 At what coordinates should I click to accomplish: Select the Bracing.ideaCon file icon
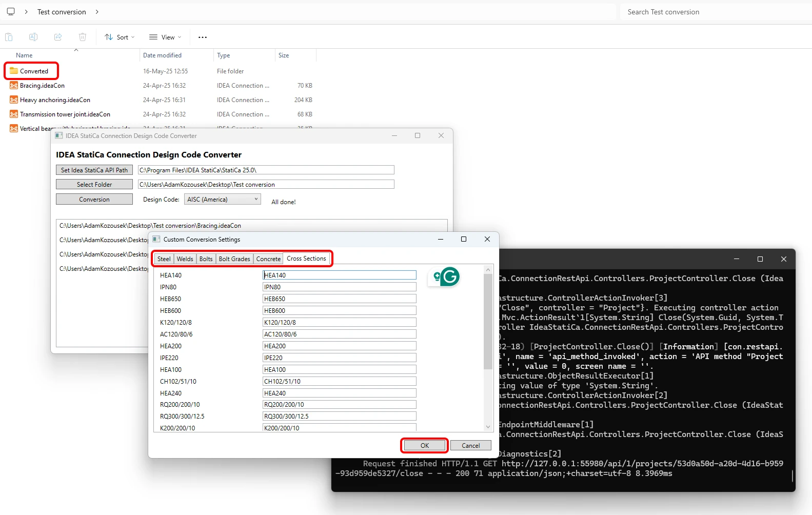14,86
